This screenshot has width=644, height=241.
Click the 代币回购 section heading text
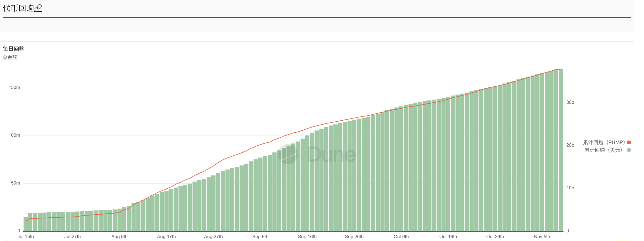pyautogui.click(x=18, y=8)
